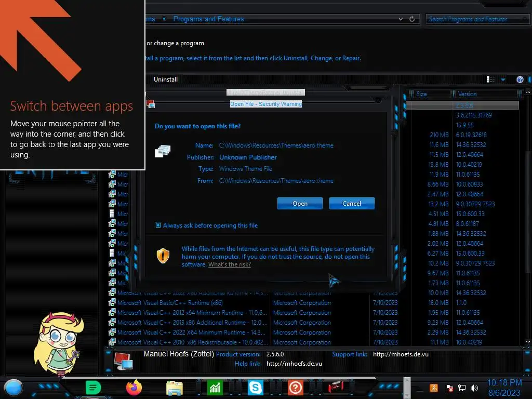The width and height of the screenshot is (532, 399).
Task: Click the Open button in Security Warning dialog
Action: (x=300, y=204)
